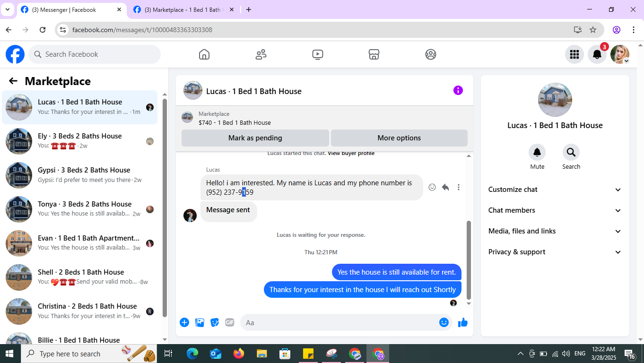Open Christina · 2 Beds 1 Bath House chat

click(x=80, y=311)
